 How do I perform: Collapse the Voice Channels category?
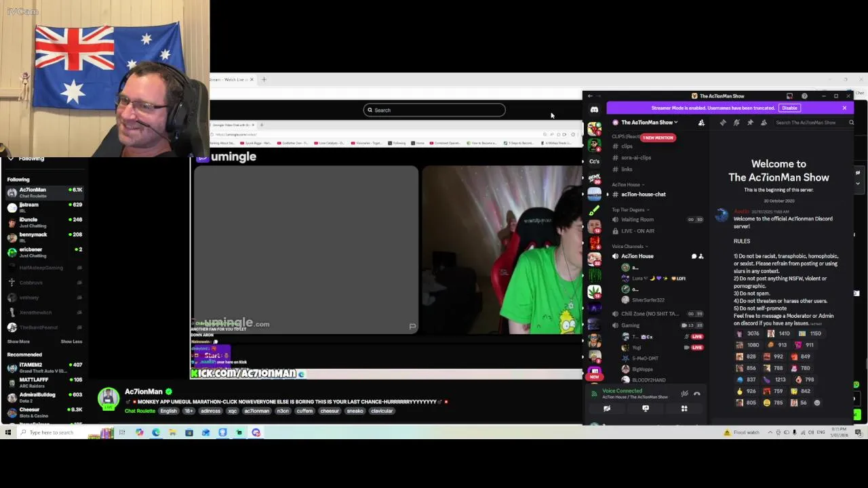tap(629, 247)
